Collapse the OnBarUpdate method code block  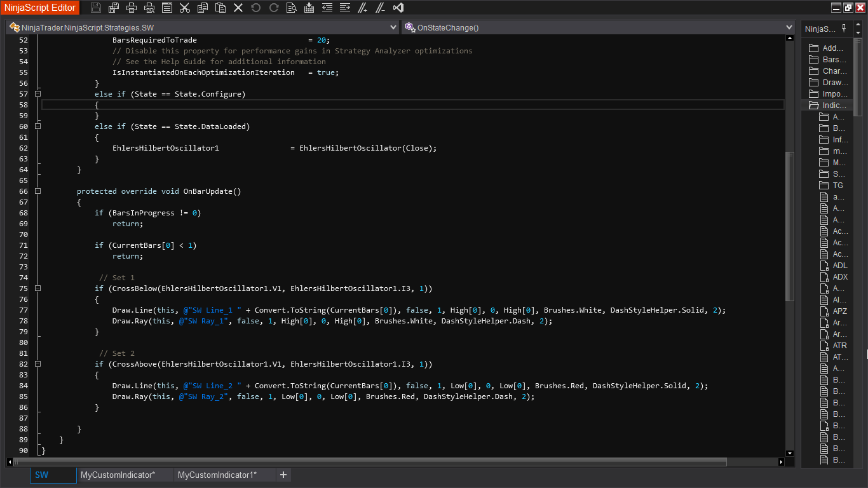click(x=37, y=191)
